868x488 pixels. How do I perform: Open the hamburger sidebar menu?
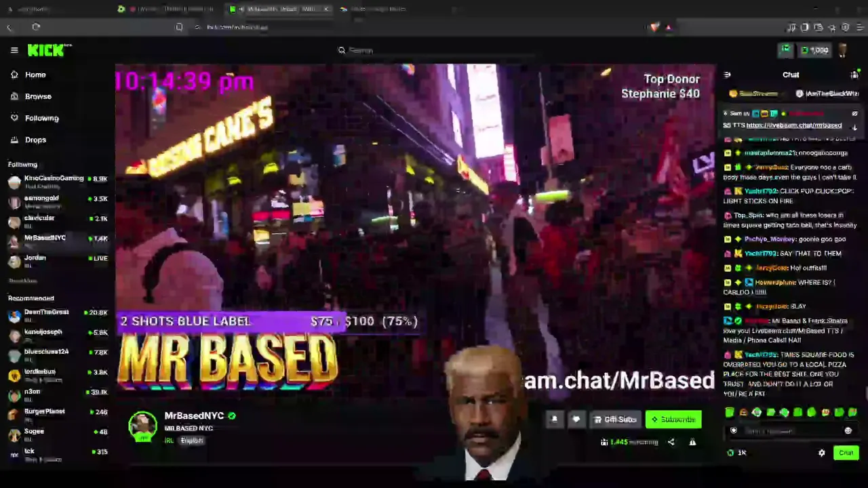click(x=14, y=50)
